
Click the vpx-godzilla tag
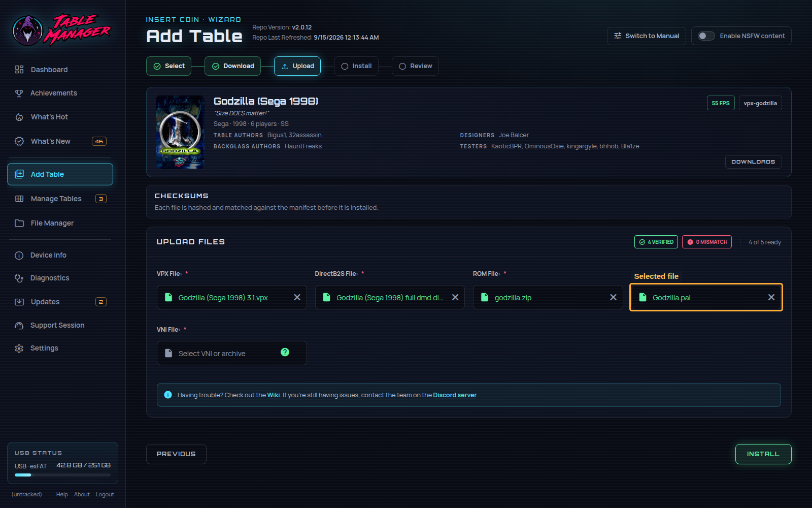coord(760,103)
